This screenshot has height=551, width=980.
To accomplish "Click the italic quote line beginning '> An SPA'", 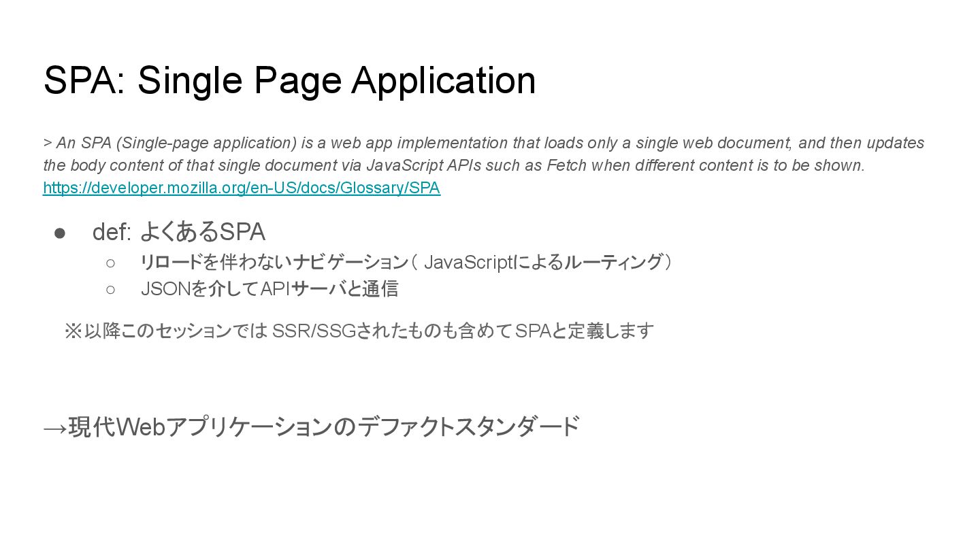I will pos(483,143).
